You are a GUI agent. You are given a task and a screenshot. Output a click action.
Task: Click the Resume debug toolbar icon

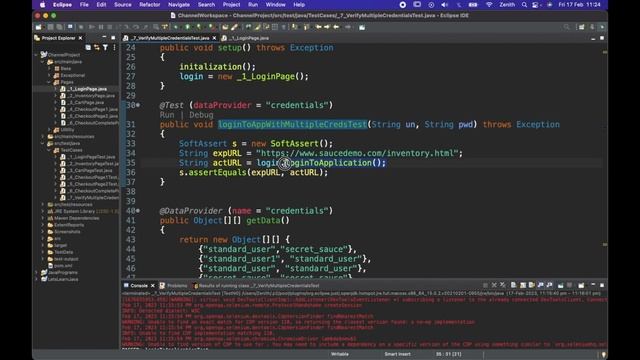(x=91, y=27)
